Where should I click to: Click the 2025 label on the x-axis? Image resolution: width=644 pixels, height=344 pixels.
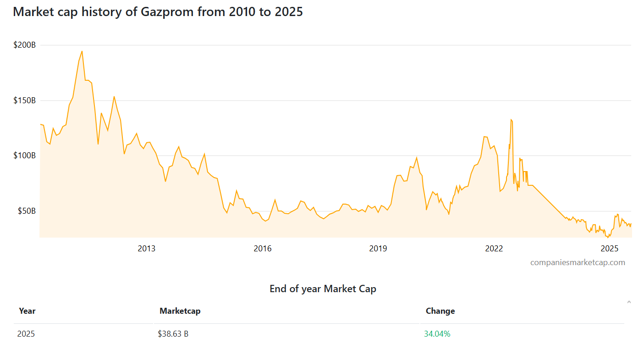610,249
